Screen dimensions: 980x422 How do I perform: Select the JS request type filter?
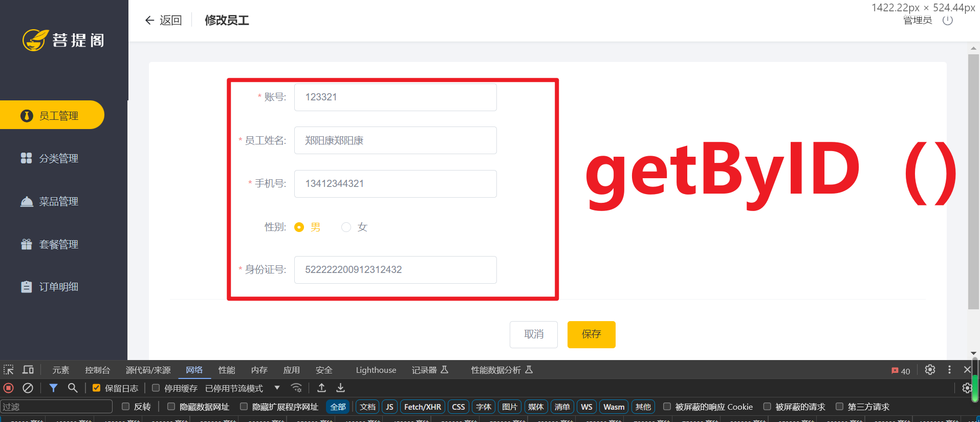coord(389,407)
